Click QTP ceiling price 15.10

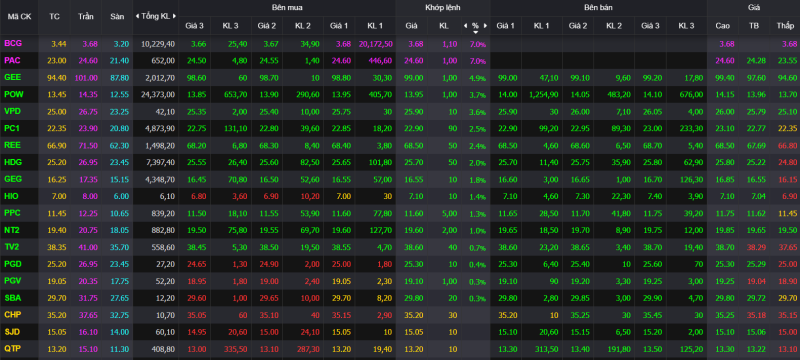point(88,348)
